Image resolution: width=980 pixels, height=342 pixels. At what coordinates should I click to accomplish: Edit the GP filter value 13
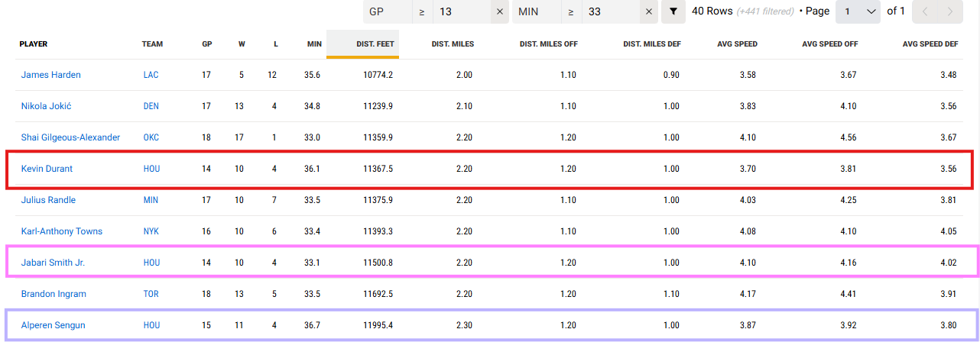[x=461, y=11]
